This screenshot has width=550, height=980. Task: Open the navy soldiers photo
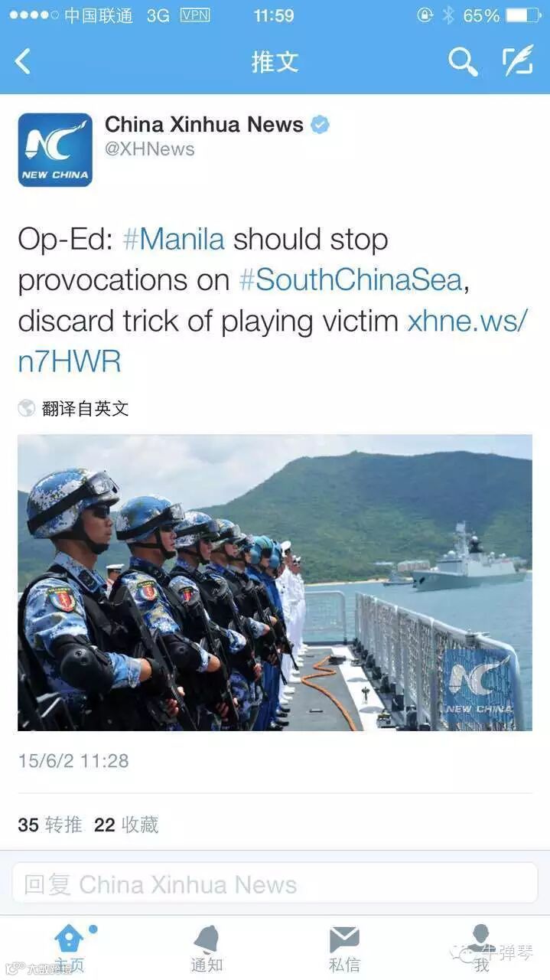[x=275, y=583]
